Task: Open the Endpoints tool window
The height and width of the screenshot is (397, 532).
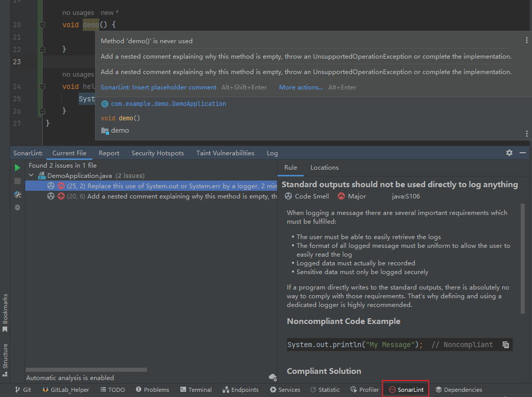Action: pos(241,389)
